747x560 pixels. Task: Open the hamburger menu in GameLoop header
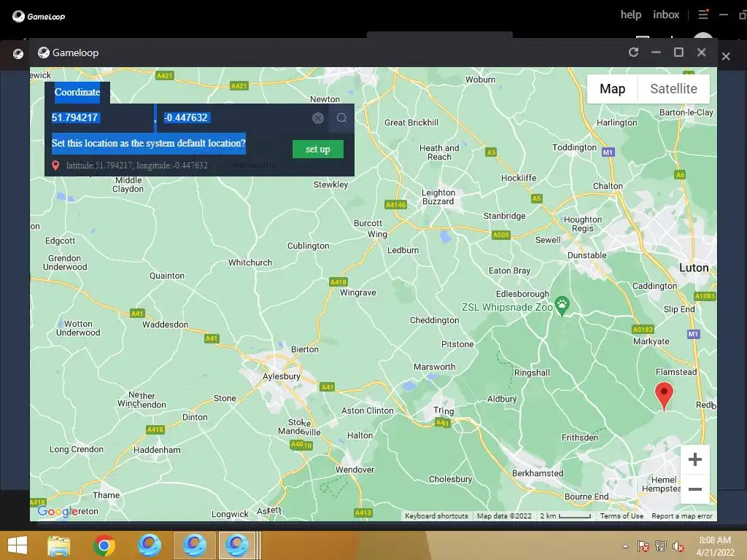pos(703,15)
